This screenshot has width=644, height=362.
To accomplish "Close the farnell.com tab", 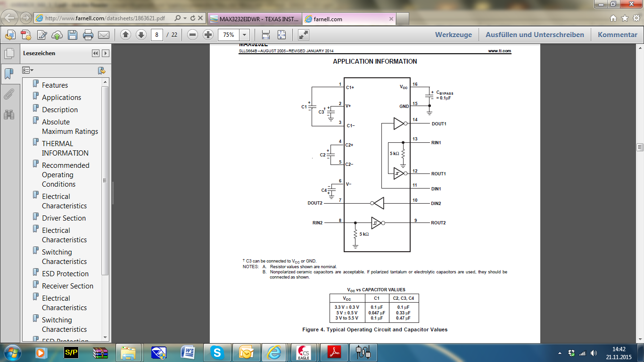I will (x=391, y=19).
